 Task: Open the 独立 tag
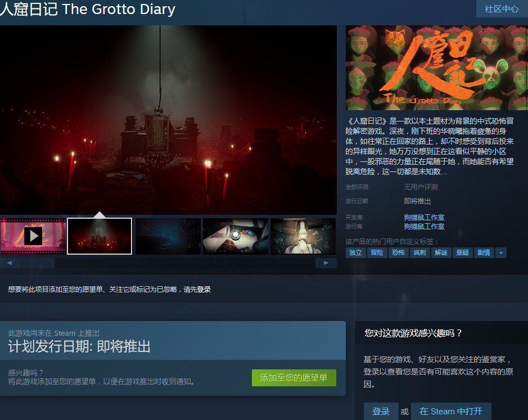(355, 252)
